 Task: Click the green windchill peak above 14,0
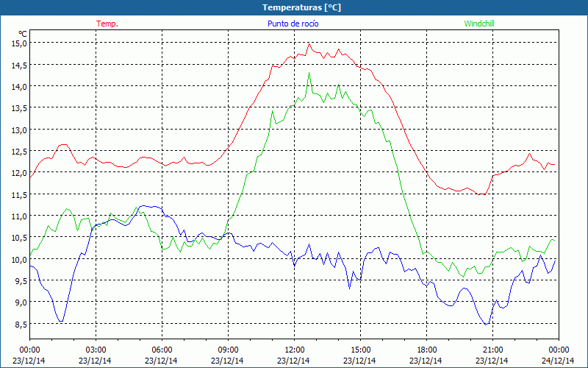[x=309, y=73]
